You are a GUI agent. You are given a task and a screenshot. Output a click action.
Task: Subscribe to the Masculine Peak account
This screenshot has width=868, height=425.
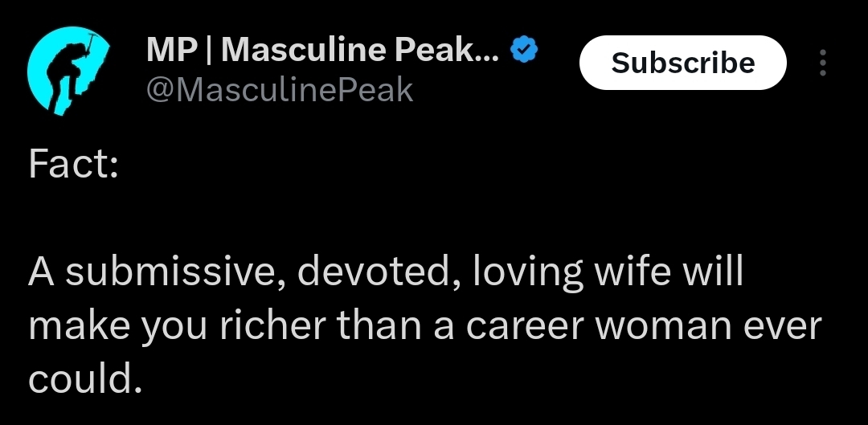pyautogui.click(x=682, y=63)
